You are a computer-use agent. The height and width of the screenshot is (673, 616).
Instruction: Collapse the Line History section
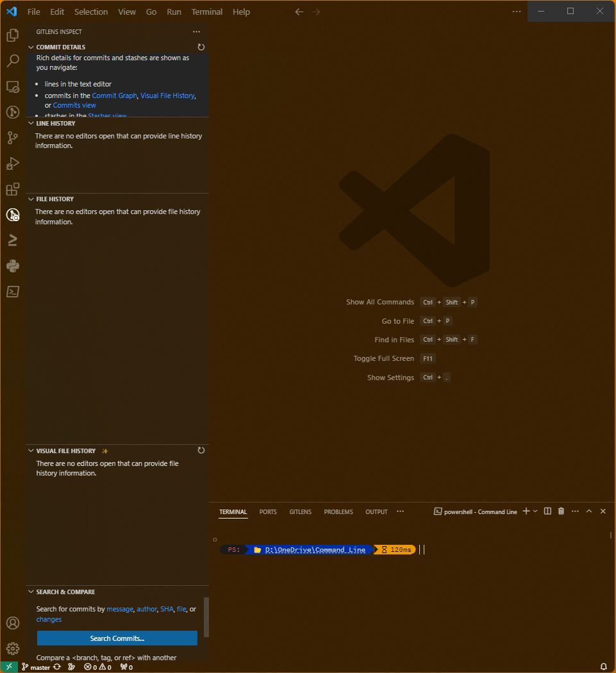pyautogui.click(x=30, y=123)
